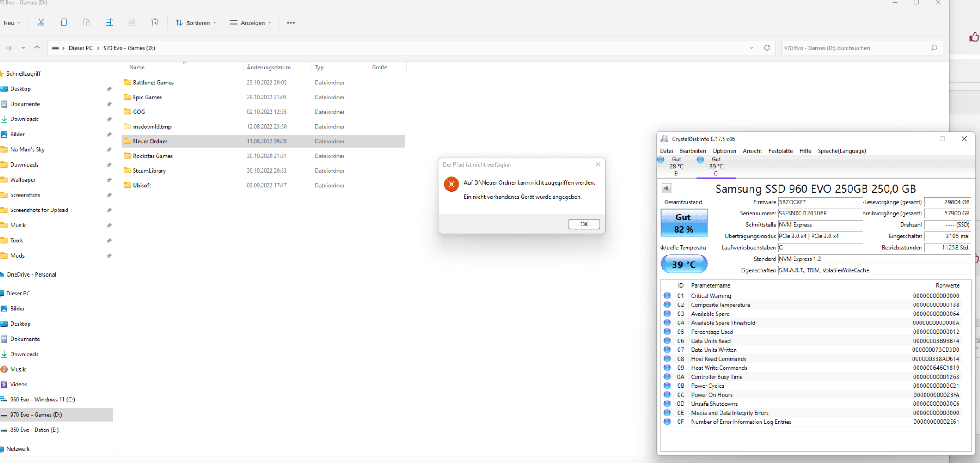Open the Optionen menu in CrystalDiskInfo
980x463 pixels.
point(724,151)
